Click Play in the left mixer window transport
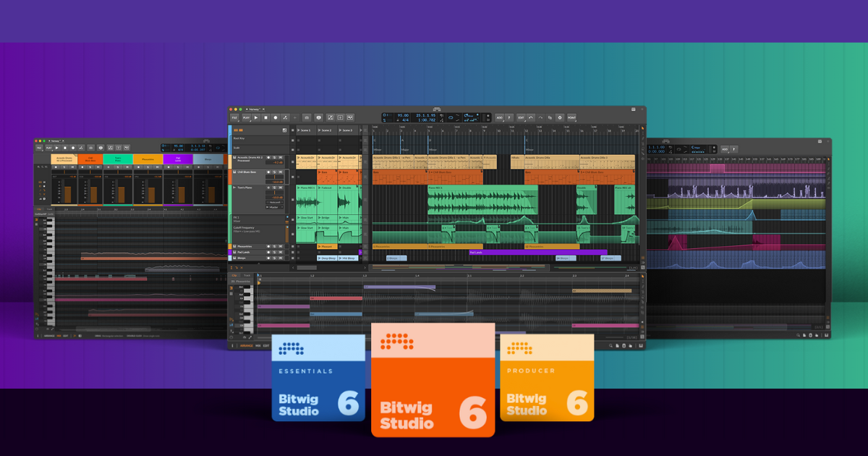Screen dimensions: 868x456 (x=57, y=148)
